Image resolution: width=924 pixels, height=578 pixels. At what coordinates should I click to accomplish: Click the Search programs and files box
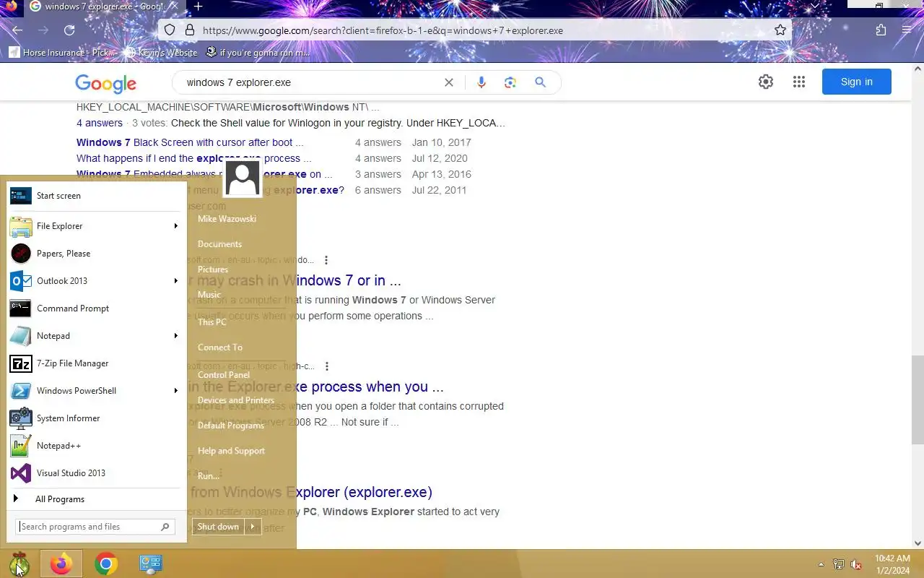[x=95, y=527]
